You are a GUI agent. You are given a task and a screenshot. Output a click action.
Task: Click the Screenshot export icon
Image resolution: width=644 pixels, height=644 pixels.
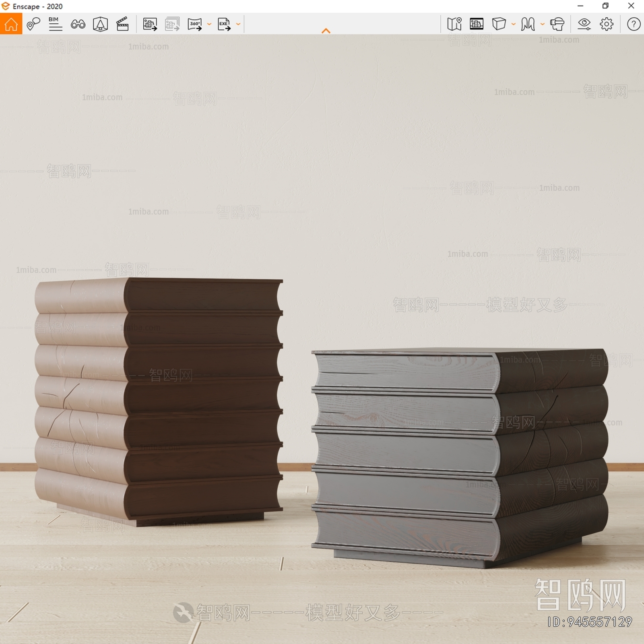(x=150, y=24)
